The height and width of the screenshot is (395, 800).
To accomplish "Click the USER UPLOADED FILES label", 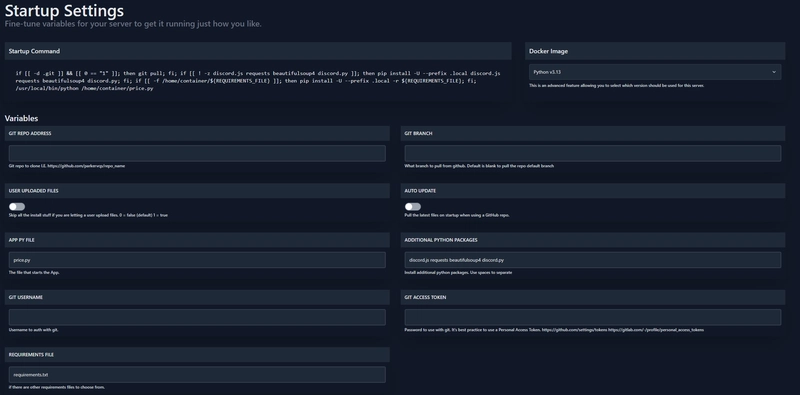I will (x=34, y=190).
